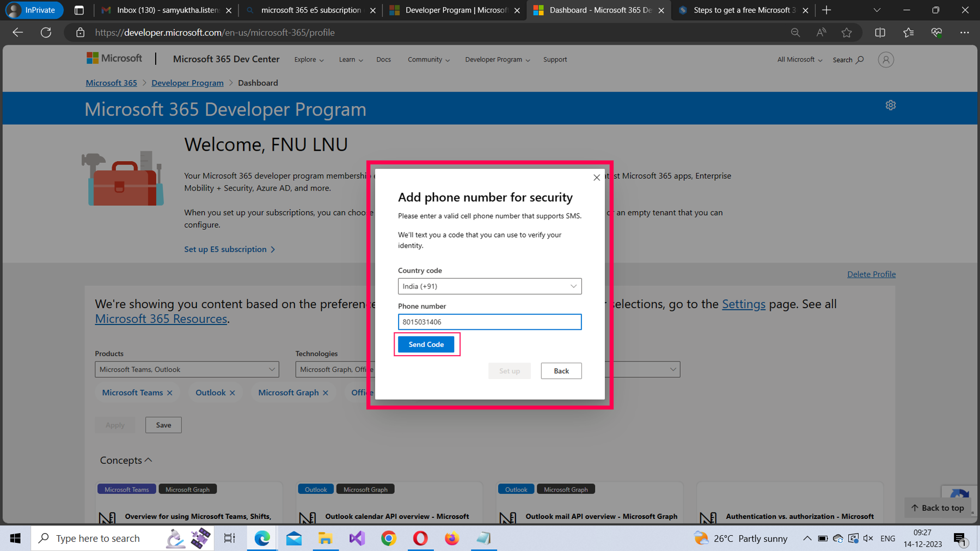Remove the Outlook filter tag

click(232, 393)
